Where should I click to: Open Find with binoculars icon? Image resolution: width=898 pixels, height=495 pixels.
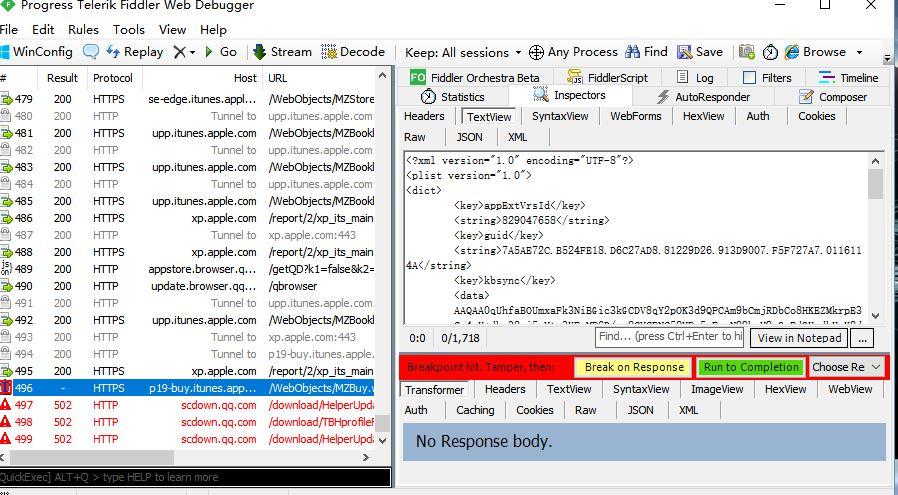[632, 52]
